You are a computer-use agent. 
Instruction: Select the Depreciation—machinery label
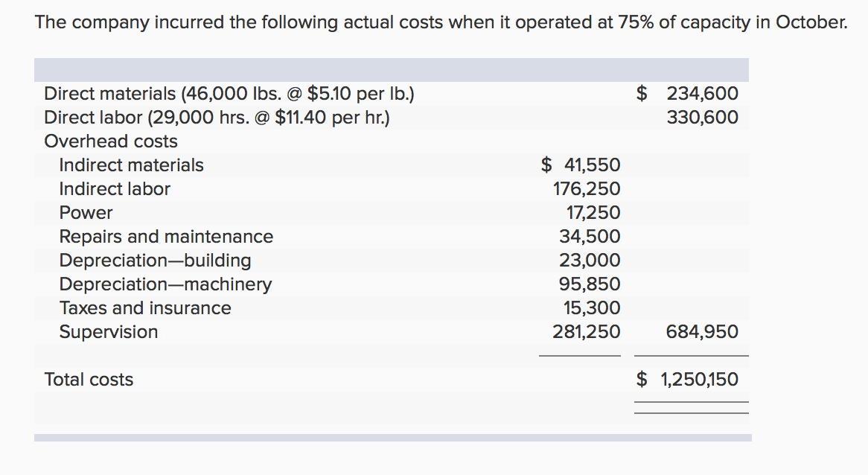pyautogui.click(x=165, y=284)
